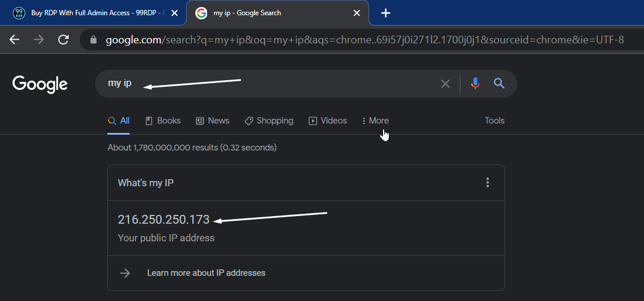Image resolution: width=644 pixels, height=301 pixels.
Task: Close the my ip Google Search tab
Action: pos(357,13)
